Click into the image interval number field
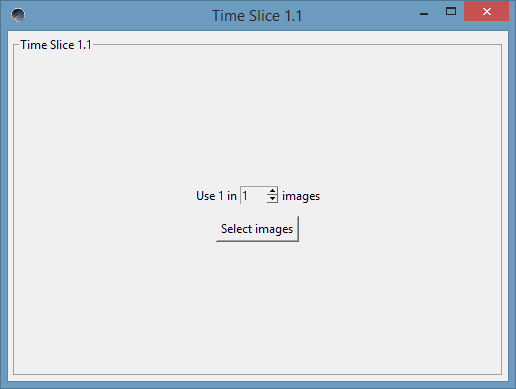The height and width of the screenshot is (389, 516). [x=254, y=195]
